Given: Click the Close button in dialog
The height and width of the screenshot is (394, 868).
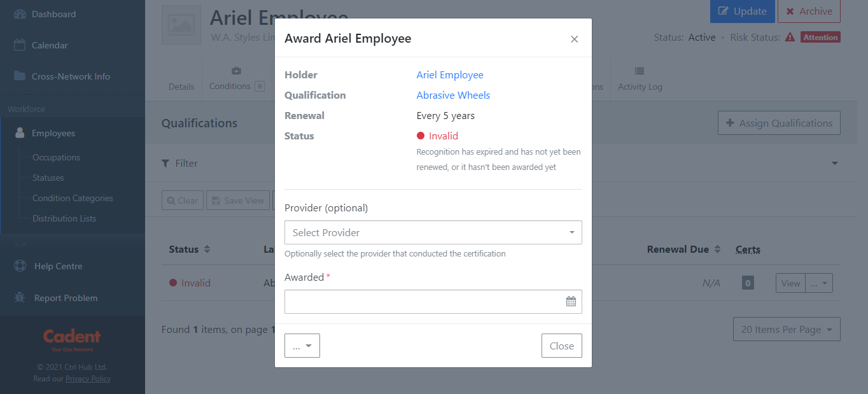Looking at the screenshot, I should point(562,346).
